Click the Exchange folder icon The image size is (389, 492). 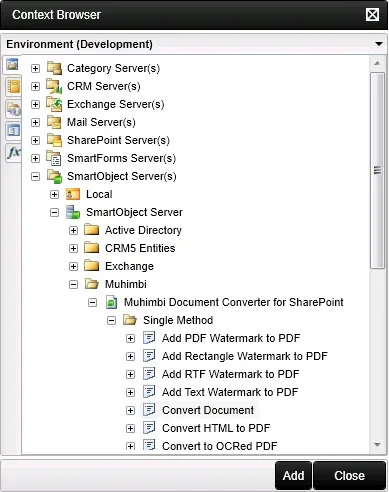click(x=92, y=266)
